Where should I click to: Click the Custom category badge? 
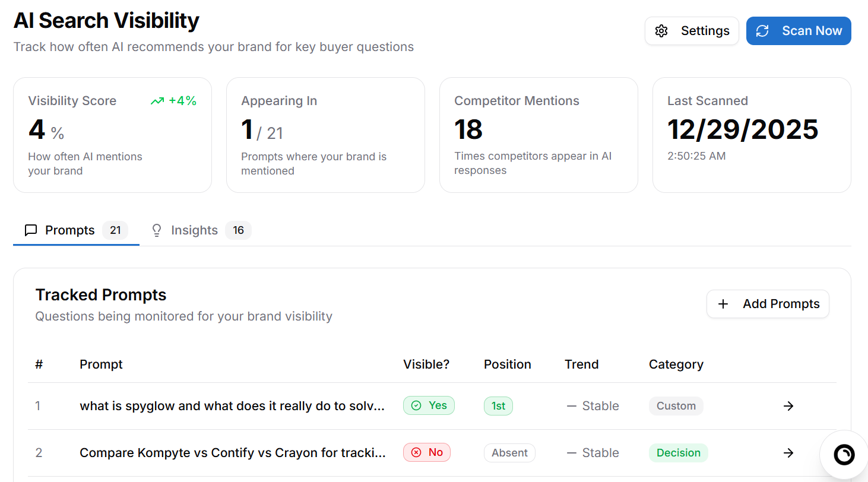point(676,405)
